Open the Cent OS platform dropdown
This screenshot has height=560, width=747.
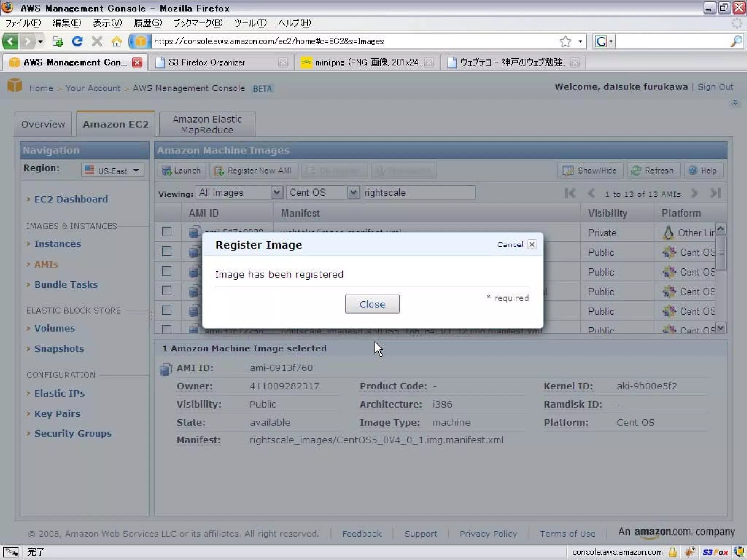323,192
